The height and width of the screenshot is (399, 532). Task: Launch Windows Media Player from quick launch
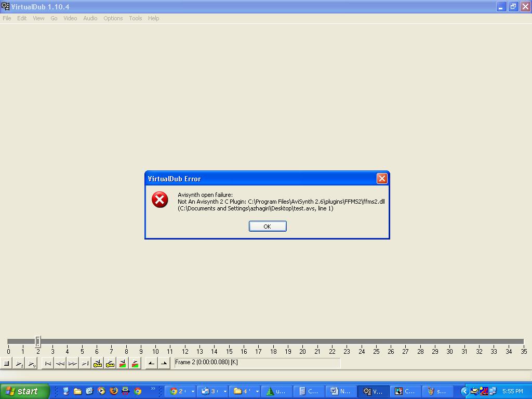tap(101, 391)
